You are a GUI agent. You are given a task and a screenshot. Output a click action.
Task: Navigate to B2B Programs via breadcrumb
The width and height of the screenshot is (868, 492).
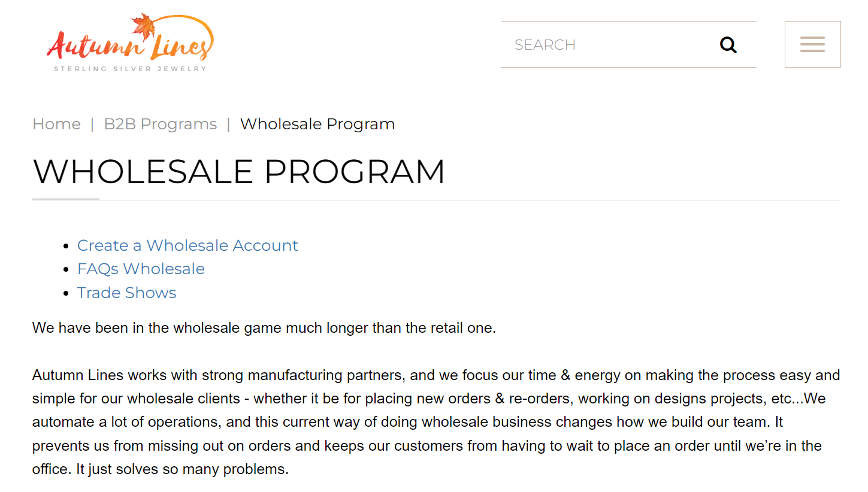(160, 124)
